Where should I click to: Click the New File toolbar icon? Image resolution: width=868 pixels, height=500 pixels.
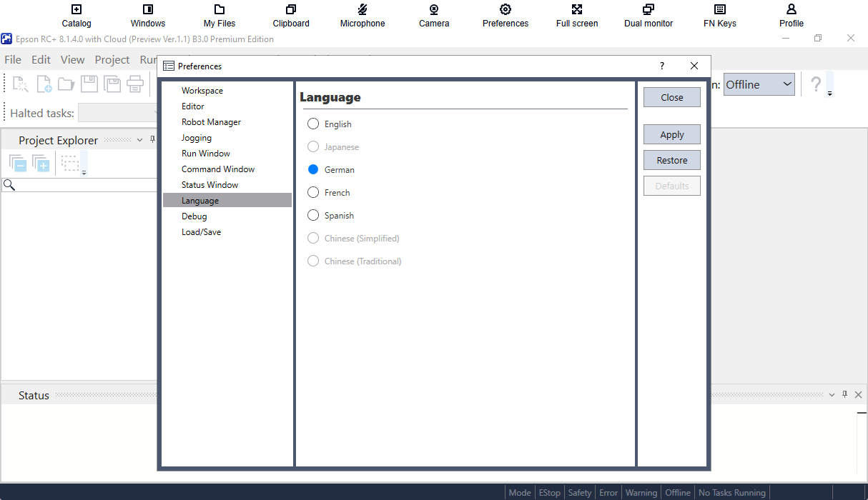(44, 84)
